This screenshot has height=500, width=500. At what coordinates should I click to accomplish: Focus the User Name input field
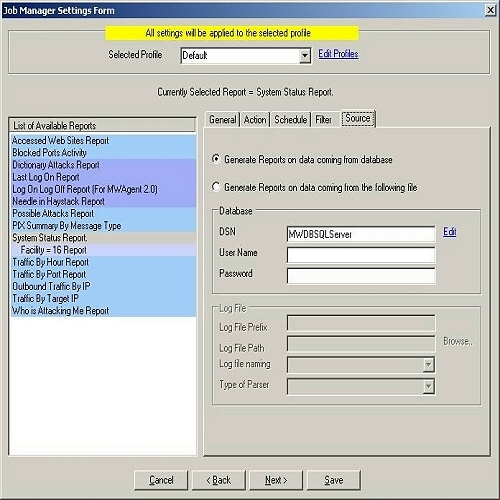[361, 255]
